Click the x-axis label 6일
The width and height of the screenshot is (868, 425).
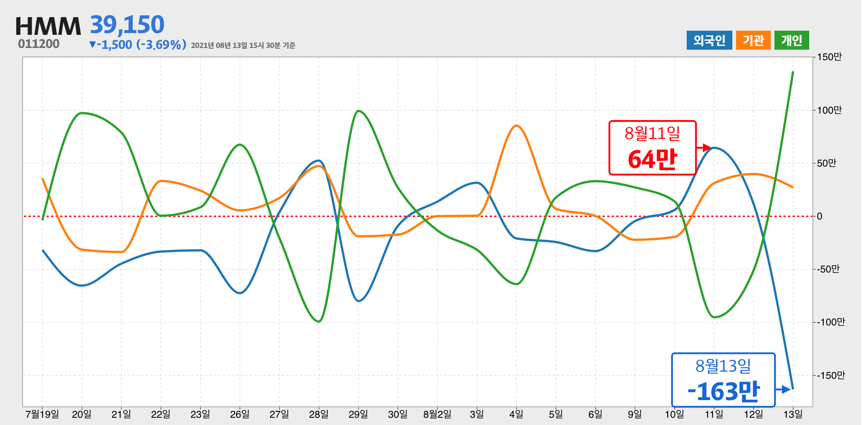595,414
